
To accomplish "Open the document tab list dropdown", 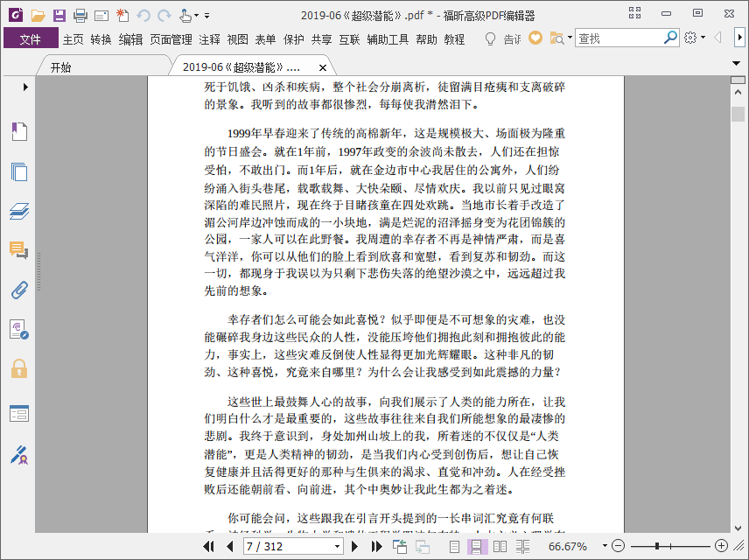I will (x=736, y=63).
